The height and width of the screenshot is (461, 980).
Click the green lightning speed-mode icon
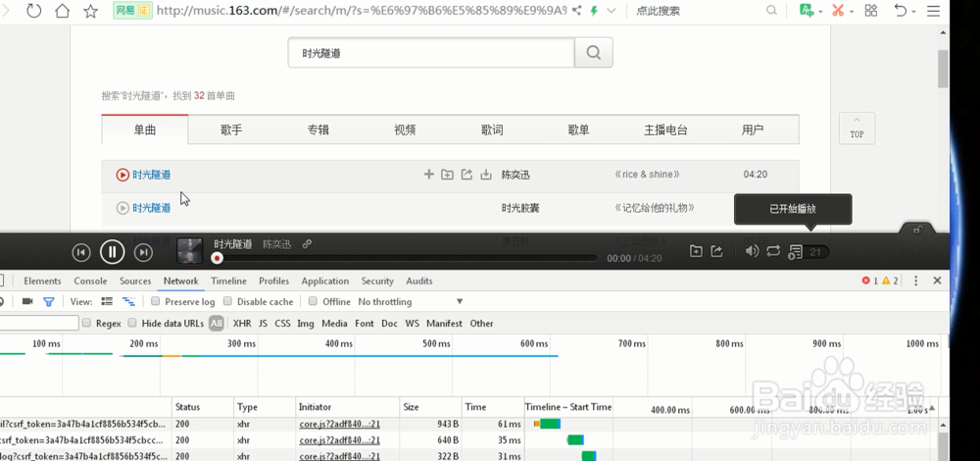pyautogui.click(x=594, y=11)
